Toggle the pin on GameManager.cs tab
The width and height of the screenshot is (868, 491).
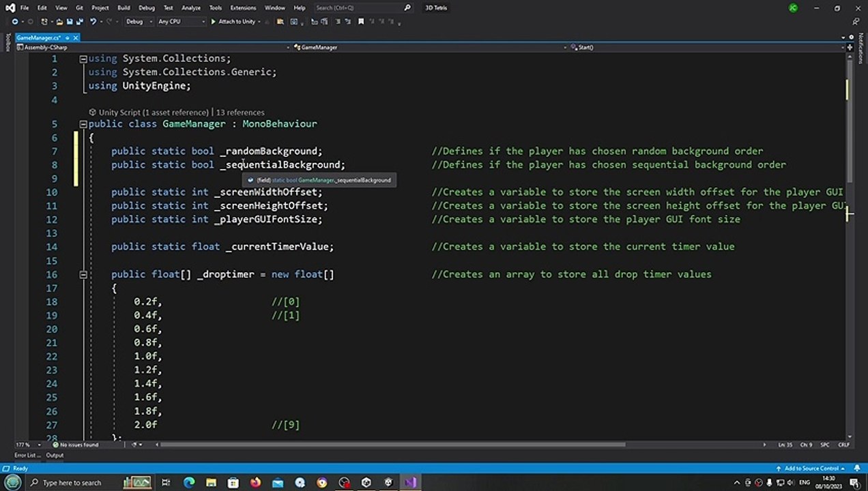[x=67, y=38]
